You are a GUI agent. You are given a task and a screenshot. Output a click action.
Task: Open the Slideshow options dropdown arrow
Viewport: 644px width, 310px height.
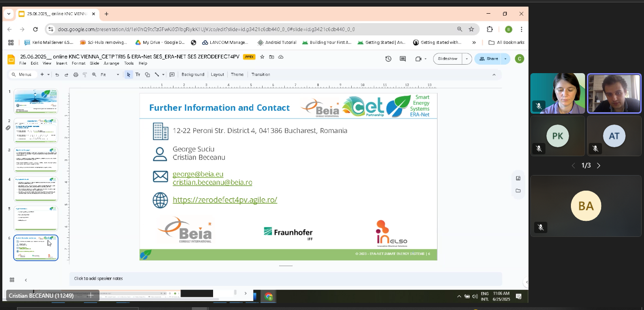467,59
